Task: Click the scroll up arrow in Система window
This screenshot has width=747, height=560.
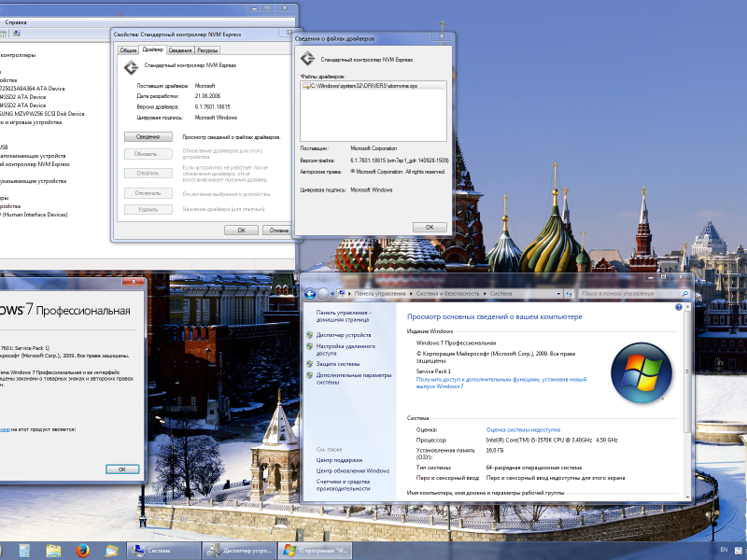Action: tap(687, 307)
